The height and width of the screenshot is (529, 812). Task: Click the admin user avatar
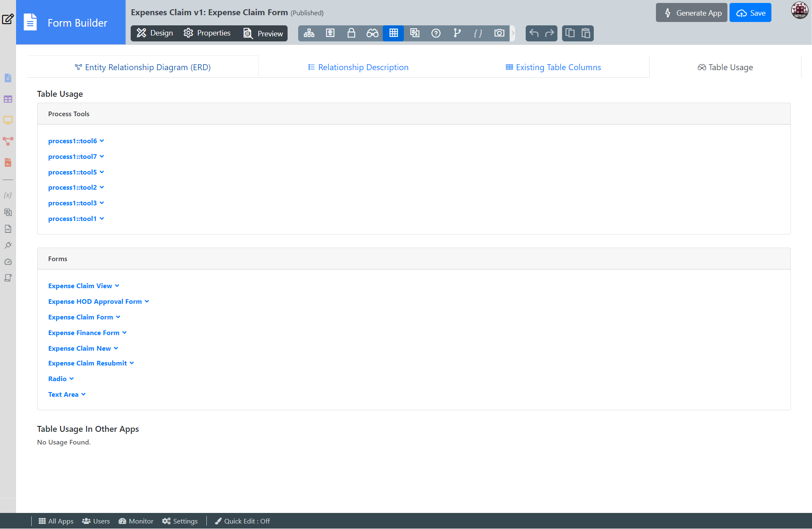click(x=799, y=11)
